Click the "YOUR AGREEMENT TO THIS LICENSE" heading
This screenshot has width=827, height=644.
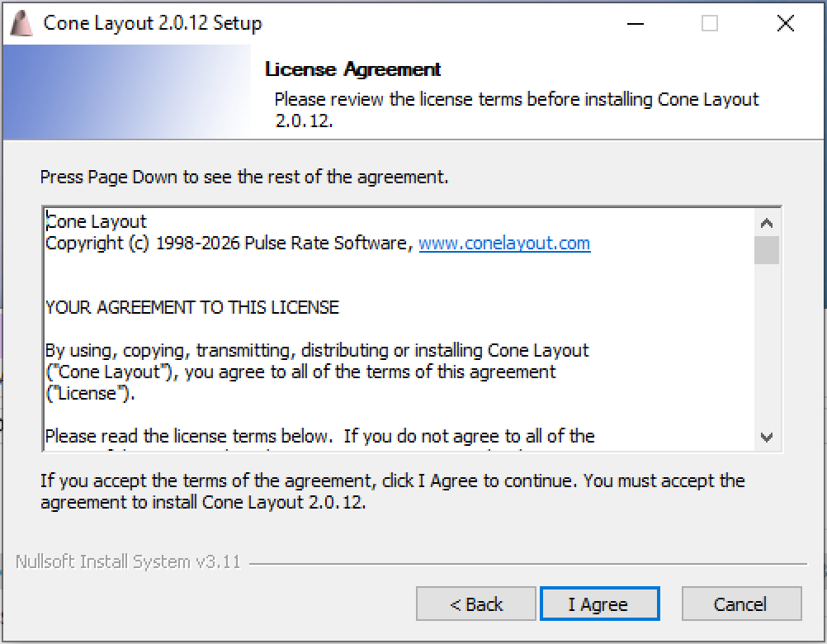pyautogui.click(x=192, y=307)
